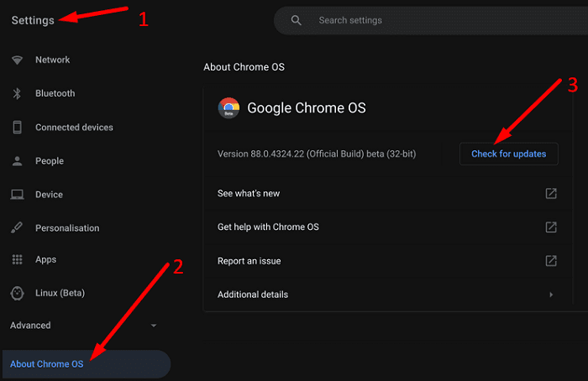588x381 pixels.
Task: Click the search magnifier icon
Action: [296, 20]
